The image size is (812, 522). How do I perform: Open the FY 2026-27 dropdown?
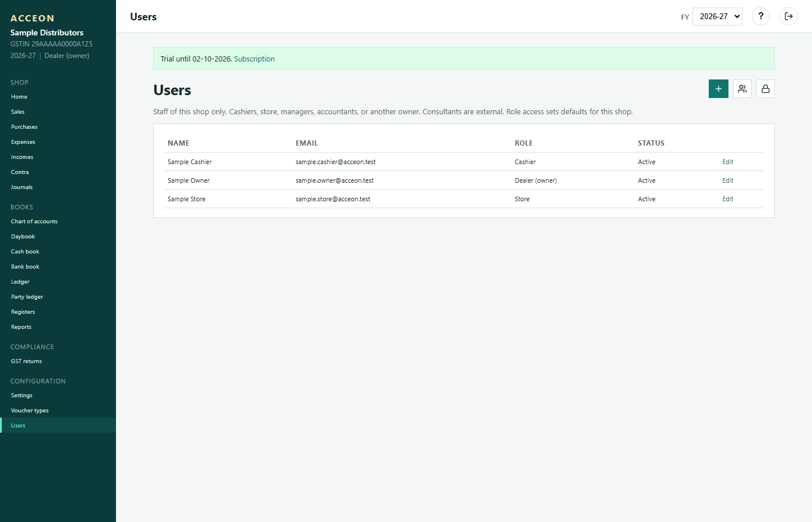tap(717, 16)
